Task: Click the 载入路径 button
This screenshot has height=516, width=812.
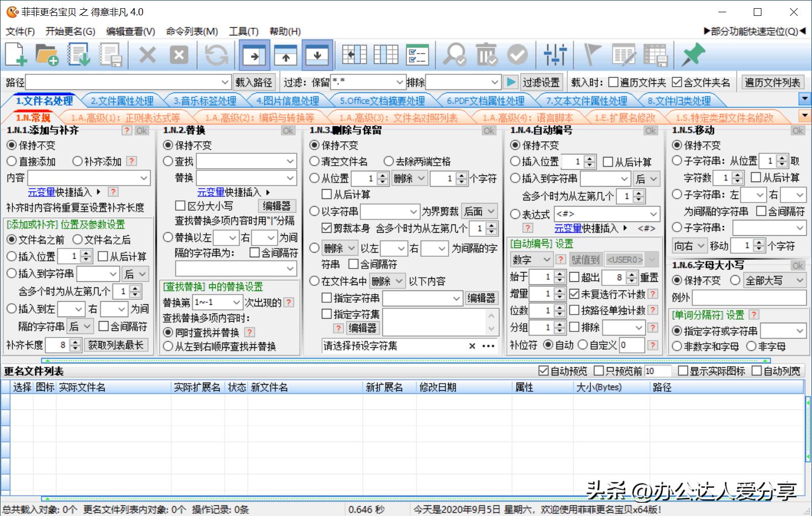Action: (x=254, y=82)
